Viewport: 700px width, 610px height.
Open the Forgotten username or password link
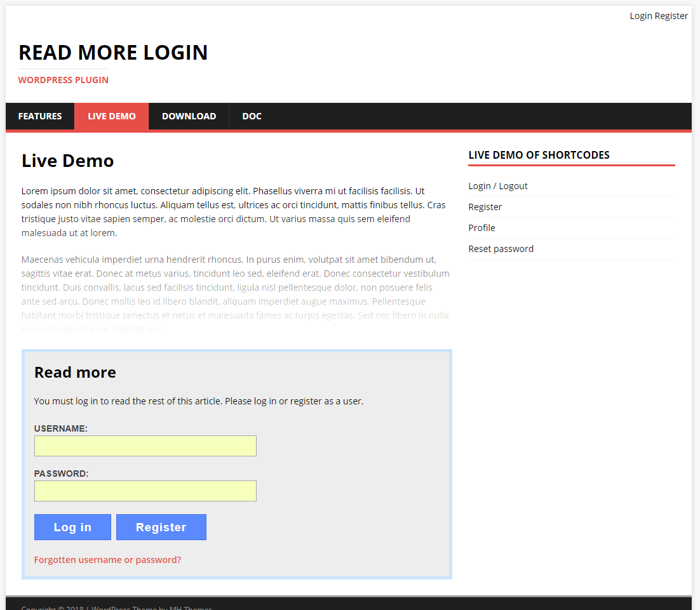[x=107, y=559]
